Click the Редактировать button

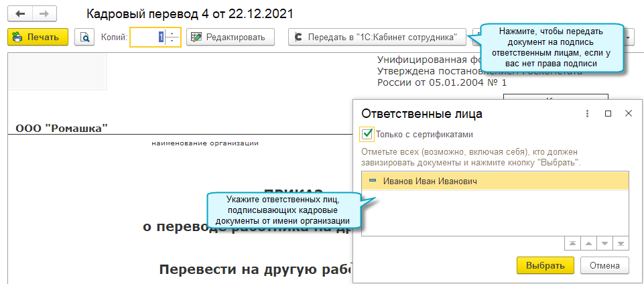pos(231,37)
